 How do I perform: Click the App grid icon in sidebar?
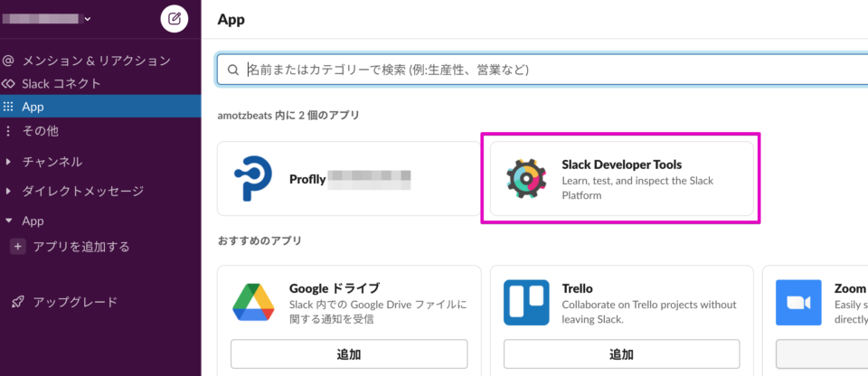click(8, 107)
